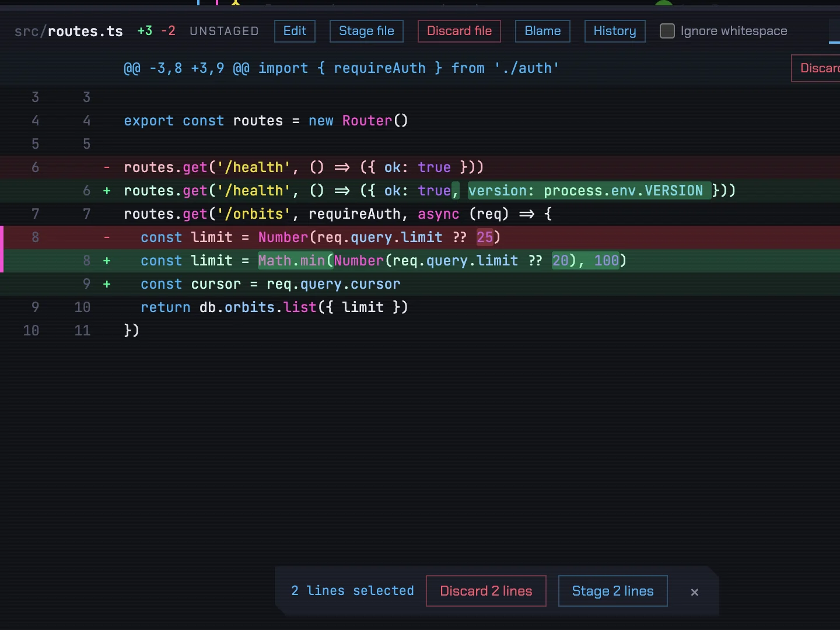
Task: Click the line routes.get('/orbits', requireAuth
Action: pyautogui.click(x=420, y=214)
